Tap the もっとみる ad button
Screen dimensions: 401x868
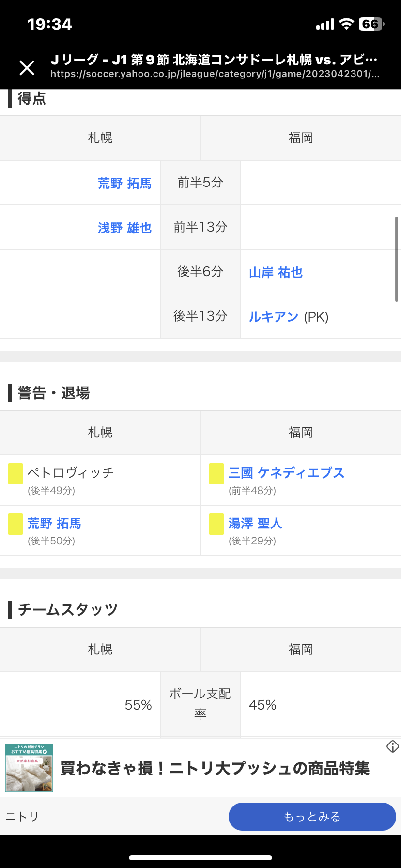coord(312,817)
